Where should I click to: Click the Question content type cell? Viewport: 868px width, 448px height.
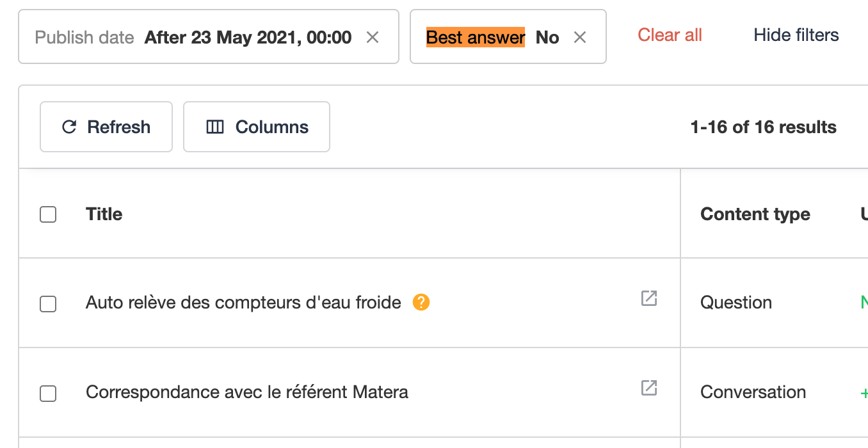pyautogui.click(x=736, y=302)
